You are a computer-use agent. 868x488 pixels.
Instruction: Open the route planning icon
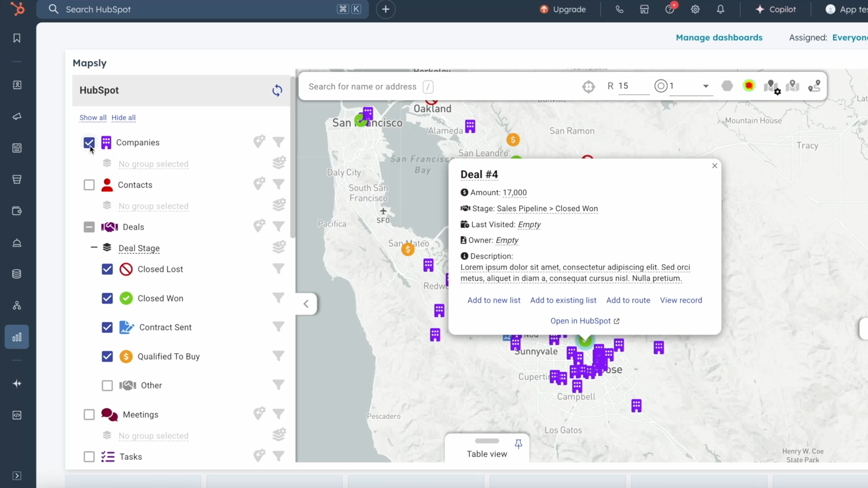pos(814,86)
